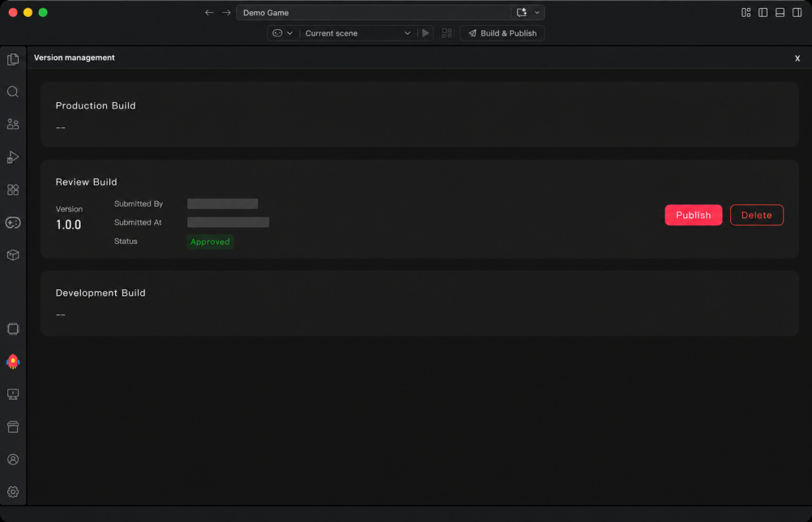812x522 pixels.
Task: Click the Production Build heading
Action: pos(96,105)
